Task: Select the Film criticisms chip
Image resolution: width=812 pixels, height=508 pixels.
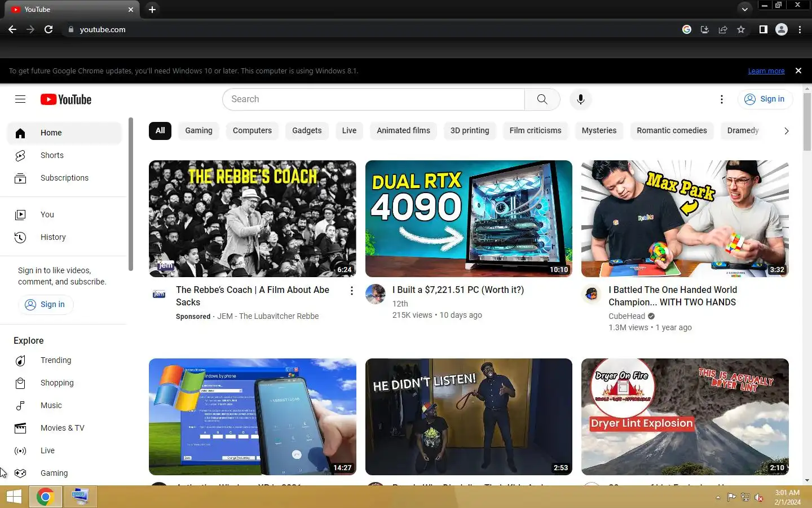Action: (535, 130)
